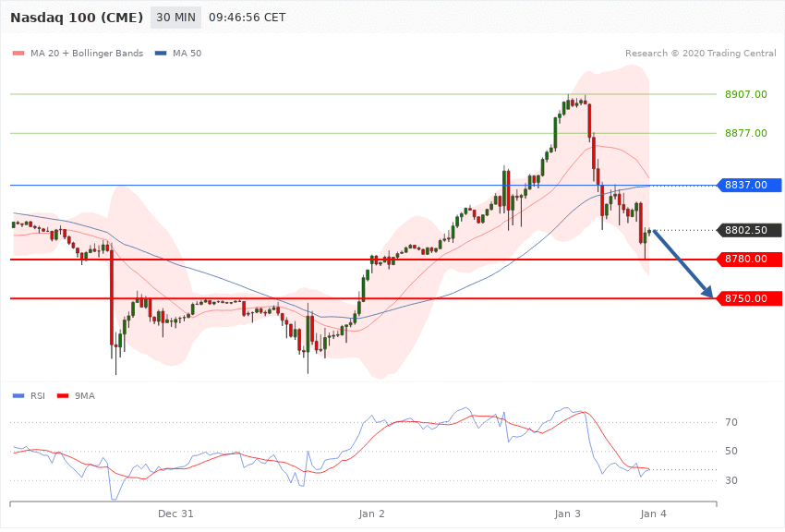Select the 30 MIN timeframe badge

(x=175, y=18)
